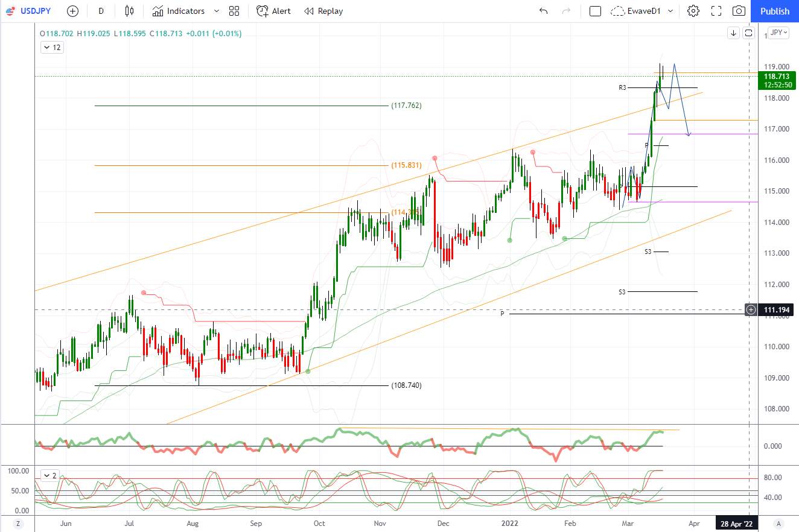Open the Indicators menu
Image resolution: width=799 pixels, height=532 pixels.
click(179, 11)
